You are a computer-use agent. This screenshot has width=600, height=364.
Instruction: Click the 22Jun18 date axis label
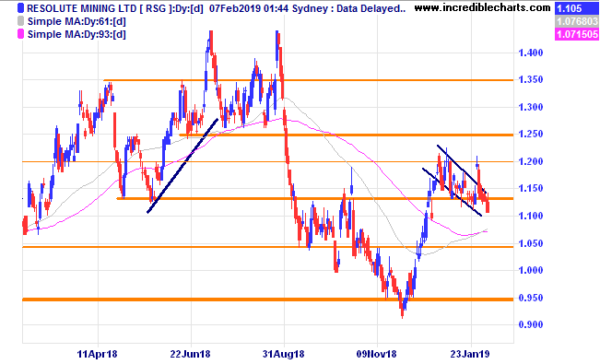(x=190, y=354)
